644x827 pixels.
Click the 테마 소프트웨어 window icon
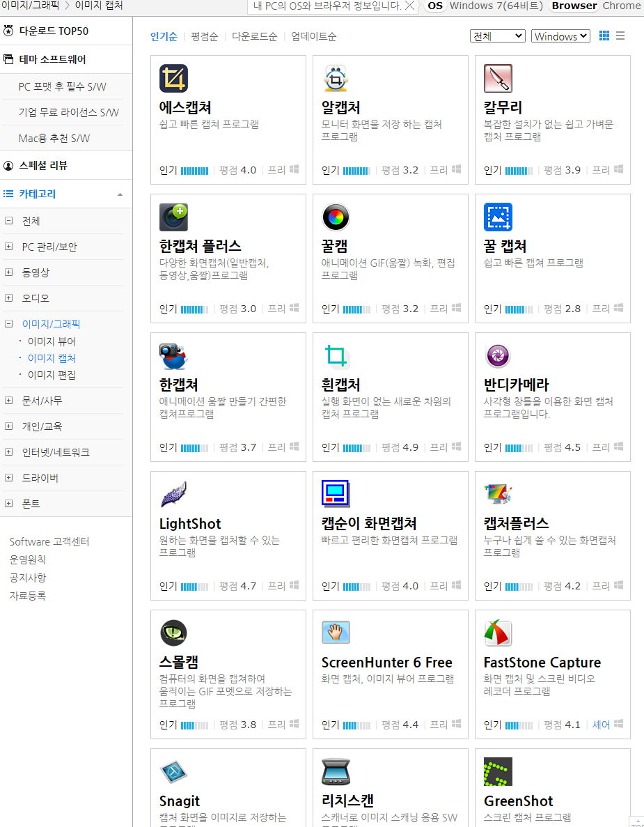coord(8,59)
